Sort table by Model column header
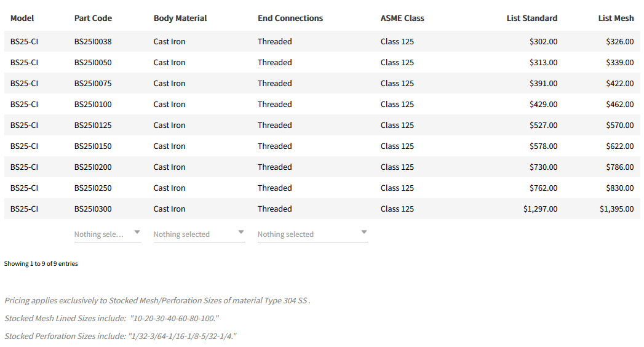 click(22, 18)
